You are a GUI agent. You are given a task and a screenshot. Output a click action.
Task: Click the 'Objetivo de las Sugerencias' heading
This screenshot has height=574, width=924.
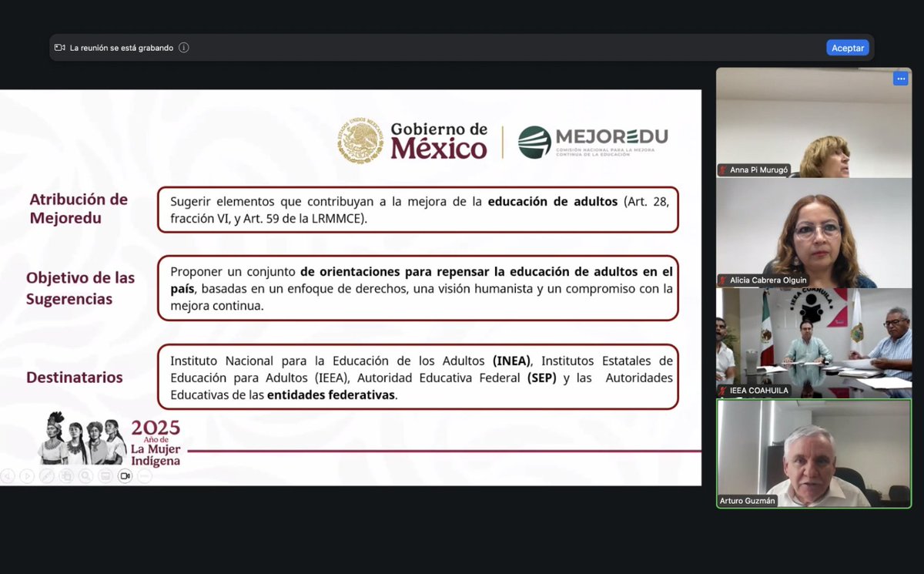[80, 288]
